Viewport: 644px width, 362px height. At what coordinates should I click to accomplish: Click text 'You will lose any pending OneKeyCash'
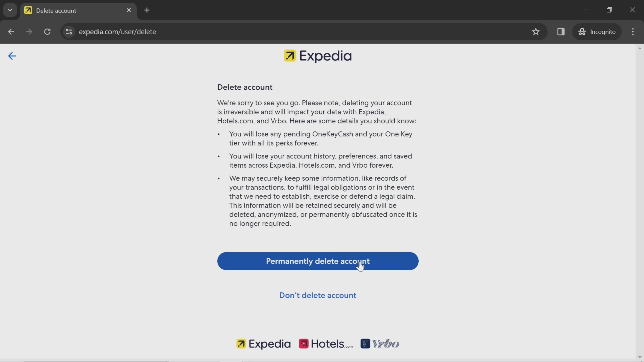(x=291, y=134)
